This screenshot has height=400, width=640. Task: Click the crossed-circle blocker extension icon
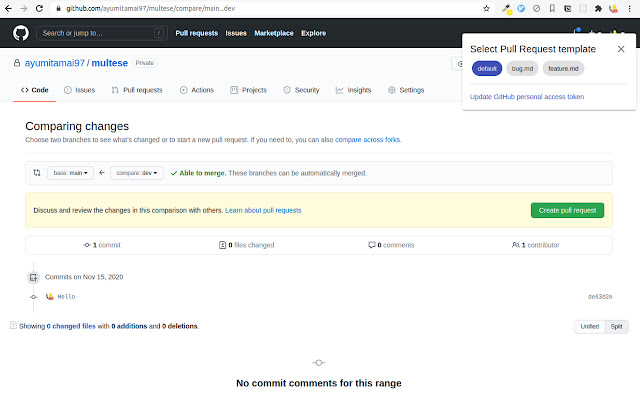(536, 8)
